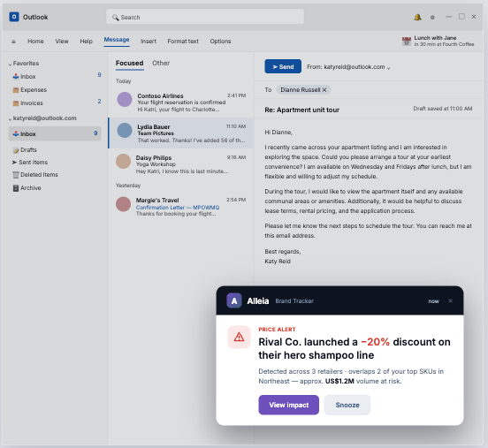The width and height of the screenshot is (488, 448).
Task: Click the Yesterday group header
Action: (x=128, y=186)
